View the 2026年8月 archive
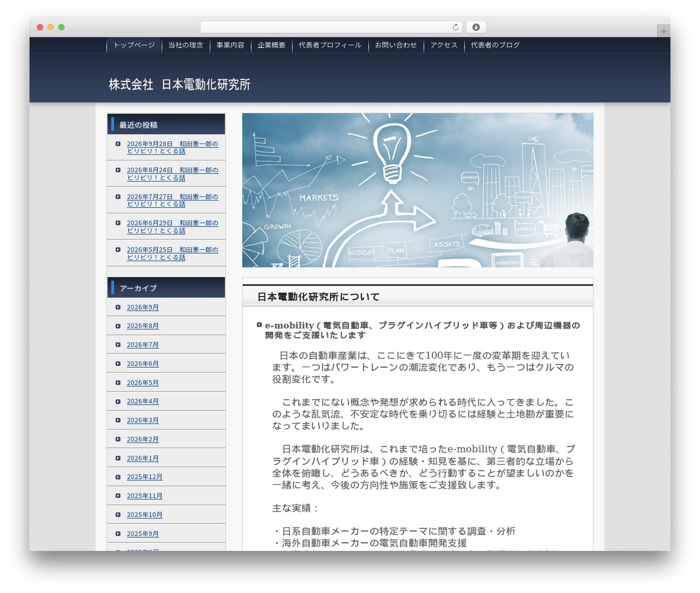Image resolution: width=700 pixels, height=593 pixels. 143,326
